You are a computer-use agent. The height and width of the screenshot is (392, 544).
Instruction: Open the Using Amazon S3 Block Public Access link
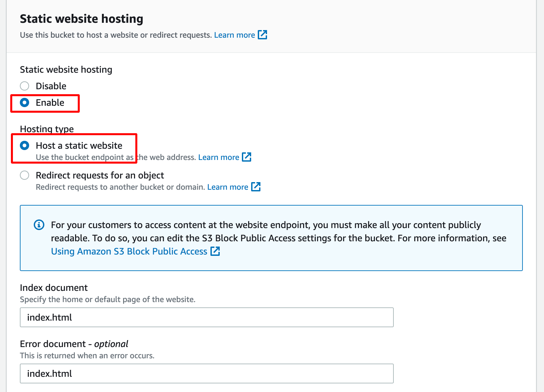128,251
